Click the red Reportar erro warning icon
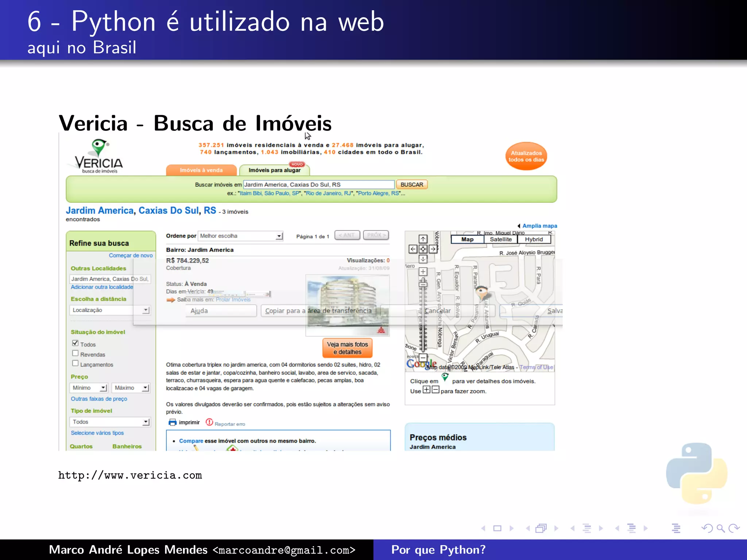Image resolution: width=747 pixels, height=560 pixels. (x=209, y=422)
